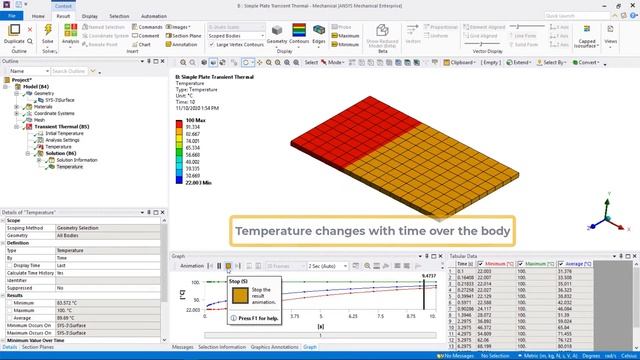Step to previous animation frame
640x360 pixels.
[x=210, y=266]
